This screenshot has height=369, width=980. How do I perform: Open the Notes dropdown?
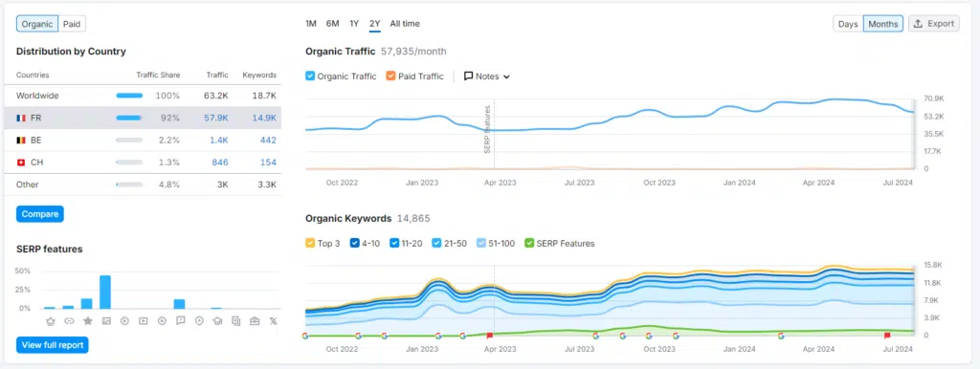pyautogui.click(x=487, y=76)
